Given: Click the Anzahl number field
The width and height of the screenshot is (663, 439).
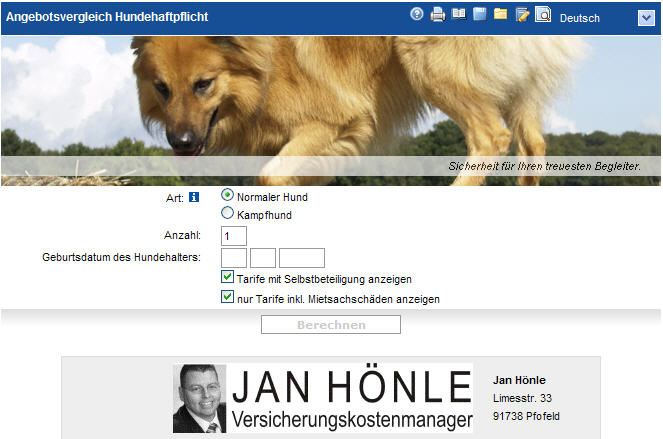Looking at the screenshot, I should [233, 236].
